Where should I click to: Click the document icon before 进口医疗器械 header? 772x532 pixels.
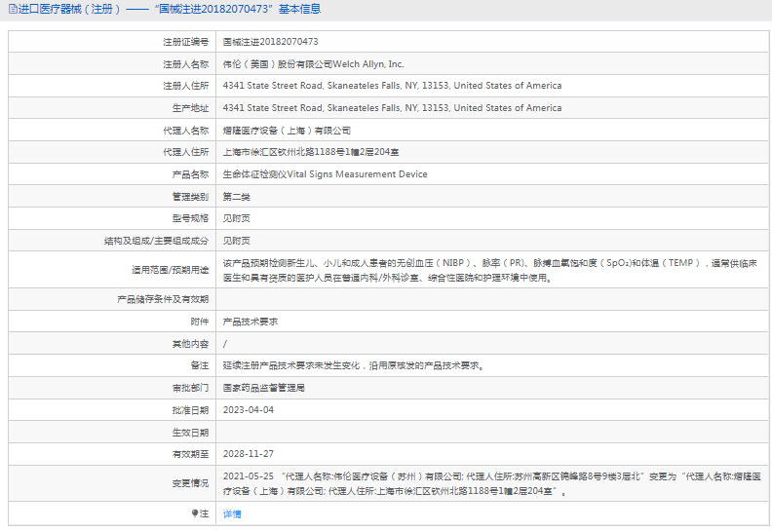tap(11, 9)
